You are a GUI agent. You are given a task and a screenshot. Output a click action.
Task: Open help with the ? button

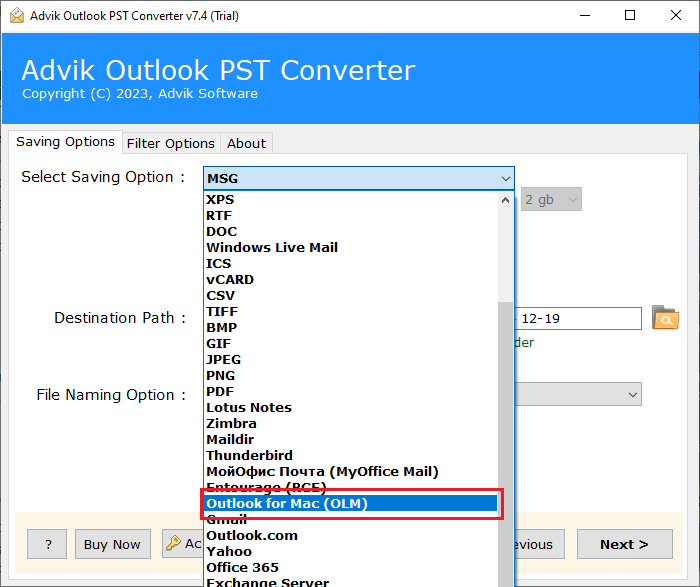47,544
